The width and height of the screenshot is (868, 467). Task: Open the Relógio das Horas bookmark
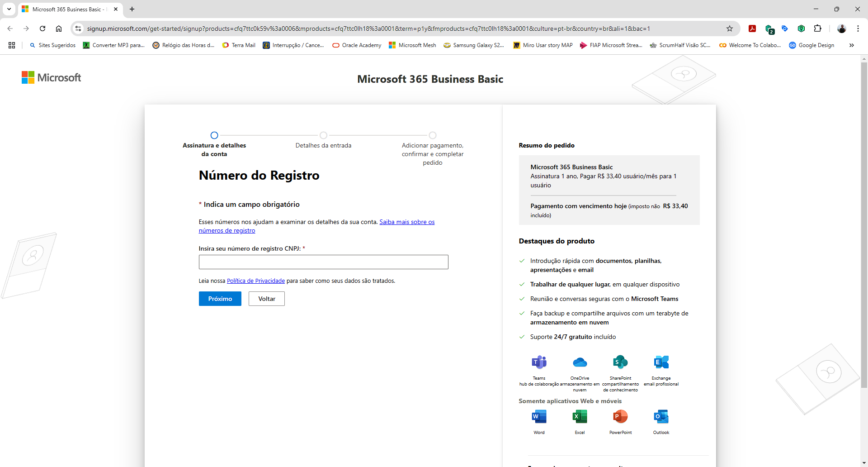click(184, 45)
